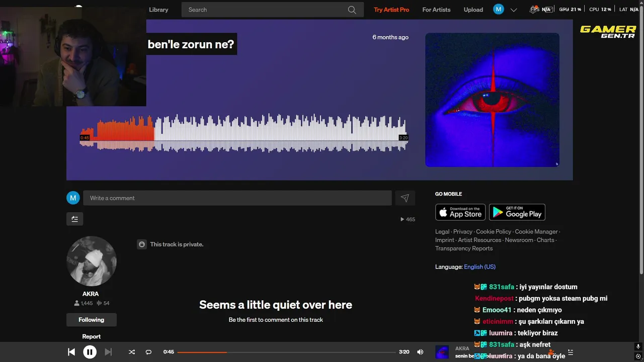Viewport: 644px width, 362px height.
Task: Click the 6 months ago timestamp
Action: pyautogui.click(x=390, y=37)
